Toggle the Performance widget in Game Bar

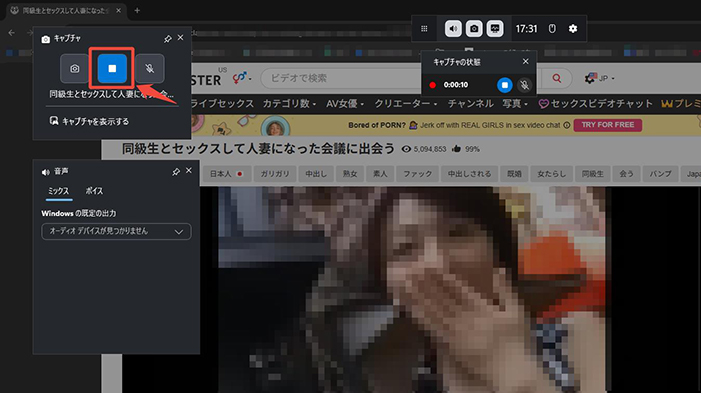[x=495, y=29]
